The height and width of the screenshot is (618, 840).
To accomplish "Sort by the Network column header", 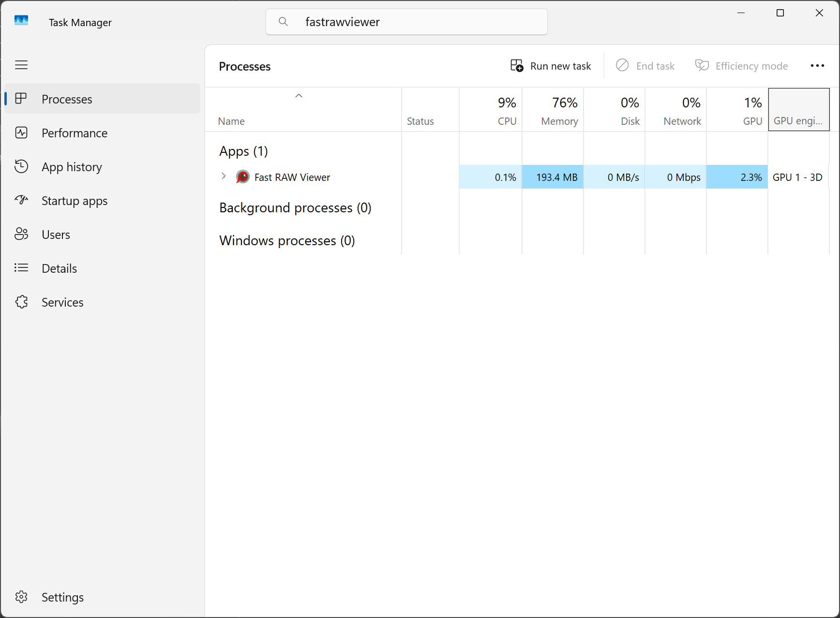I will (x=675, y=110).
